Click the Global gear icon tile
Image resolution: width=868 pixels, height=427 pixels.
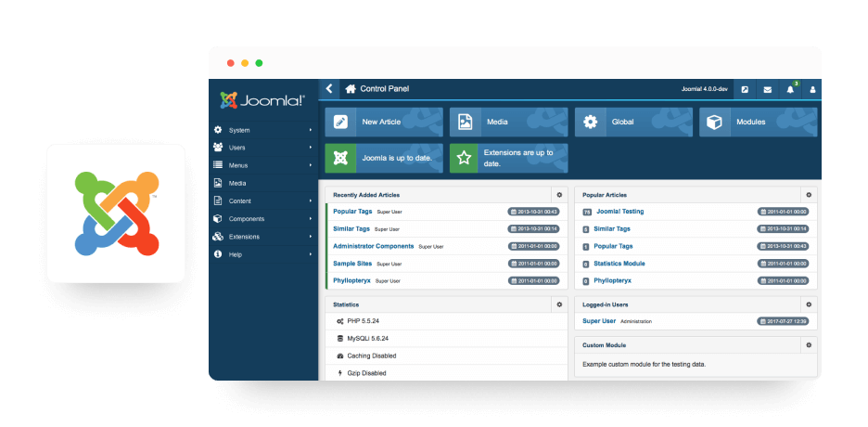click(590, 122)
